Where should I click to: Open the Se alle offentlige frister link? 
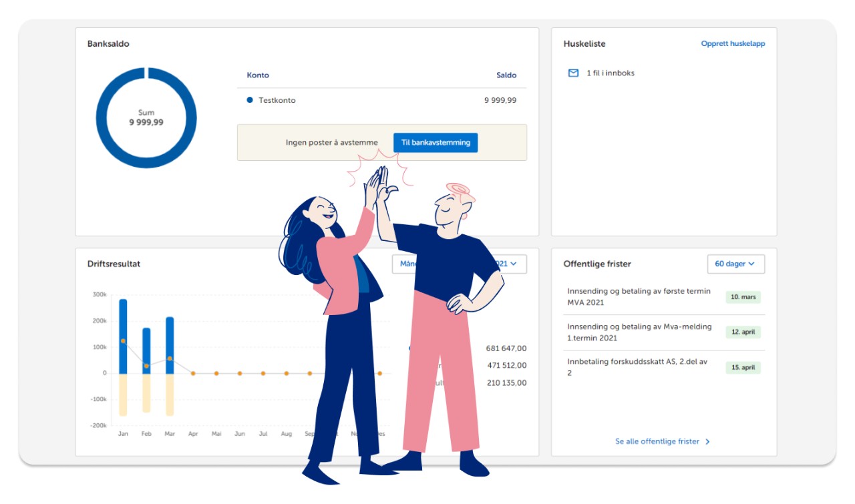657,442
